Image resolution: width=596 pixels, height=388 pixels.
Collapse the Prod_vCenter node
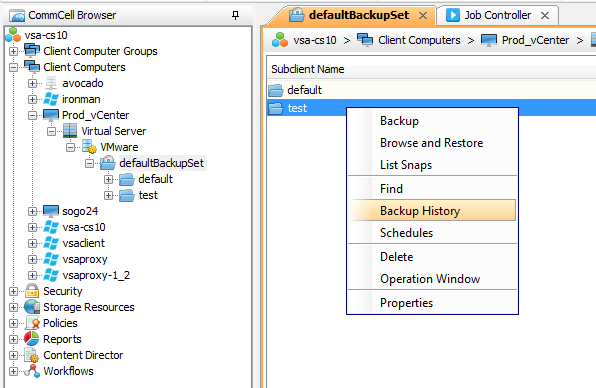(x=33, y=115)
